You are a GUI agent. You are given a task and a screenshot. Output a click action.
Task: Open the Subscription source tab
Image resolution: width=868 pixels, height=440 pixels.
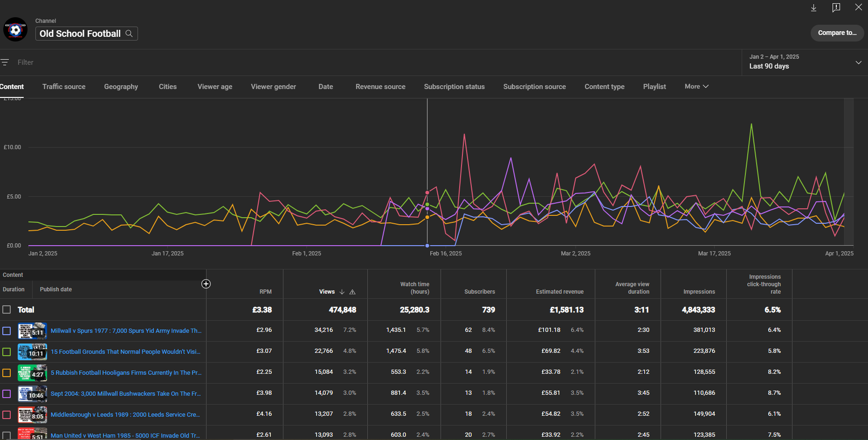click(x=535, y=87)
